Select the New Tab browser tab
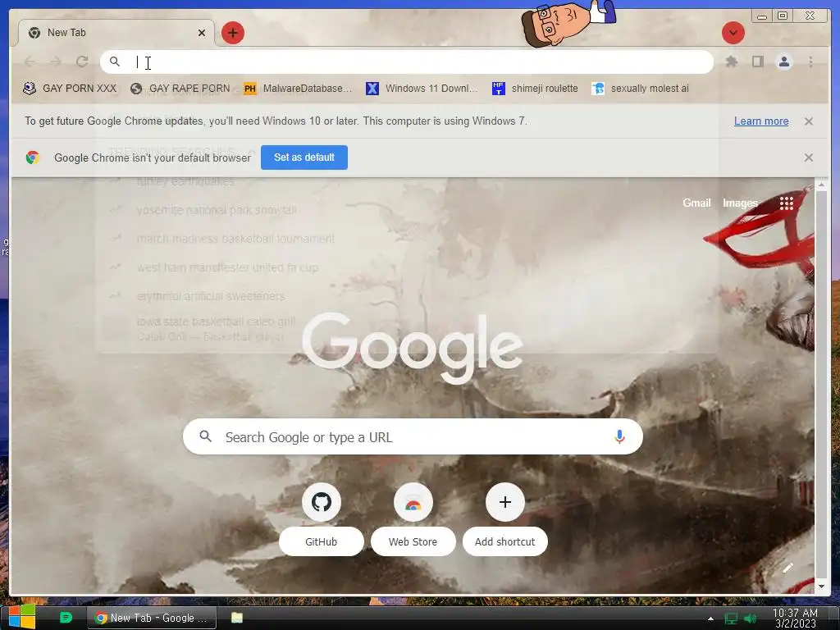This screenshot has height=630, width=840. [x=116, y=33]
